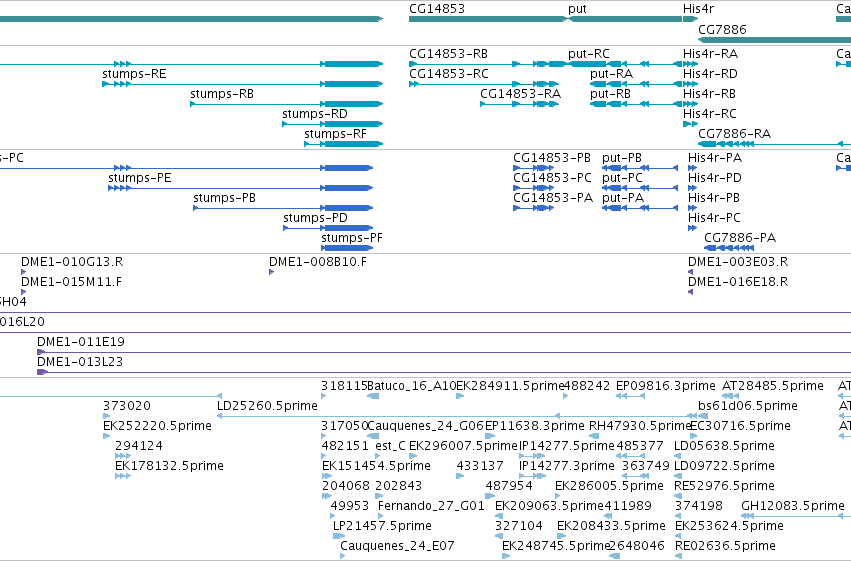Select transcript stumps-RB

(x=287, y=104)
